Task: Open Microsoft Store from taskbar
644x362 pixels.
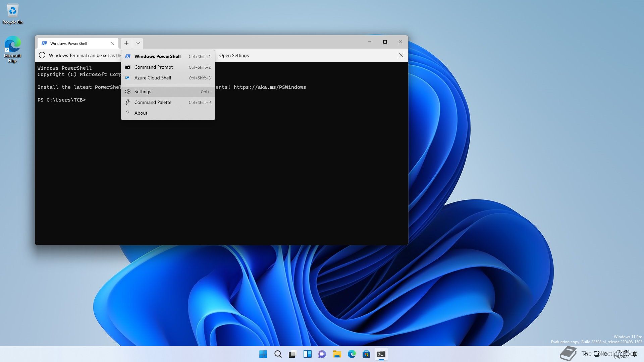Action: (x=366, y=354)
